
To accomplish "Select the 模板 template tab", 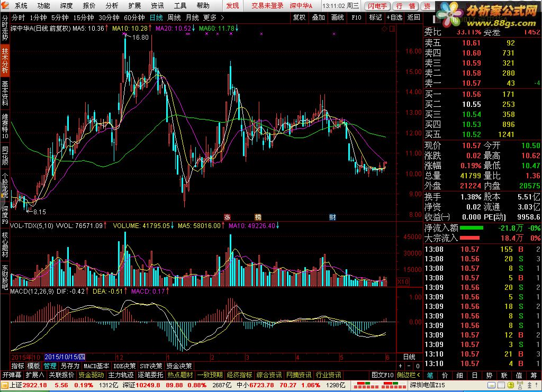I will (33, 366).
